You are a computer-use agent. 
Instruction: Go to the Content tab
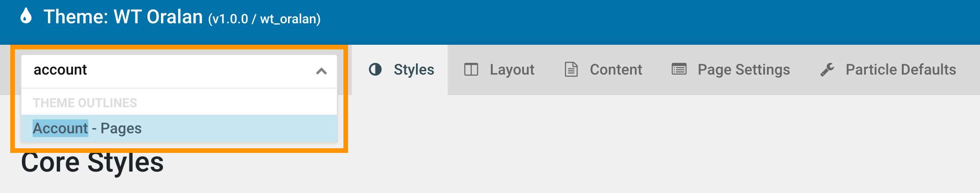pos(615,69)
